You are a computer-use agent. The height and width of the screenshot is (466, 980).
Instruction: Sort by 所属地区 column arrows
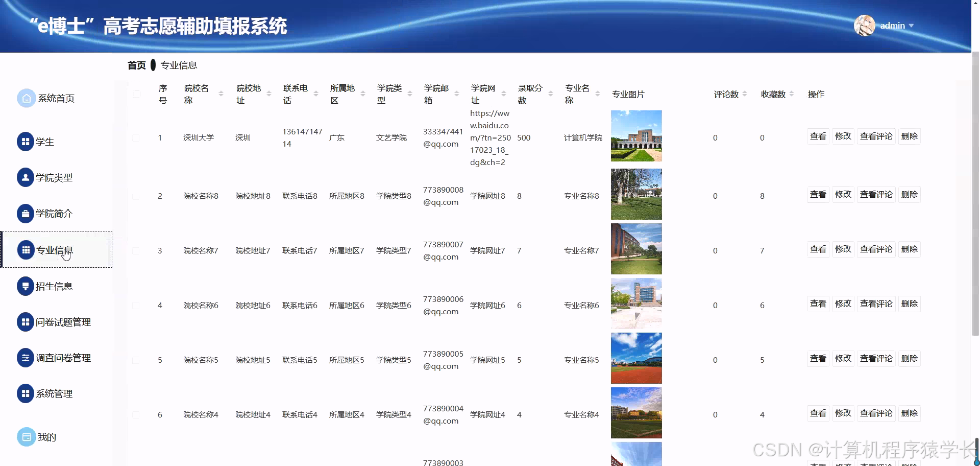pyautogui.click(x=363, y=94)
